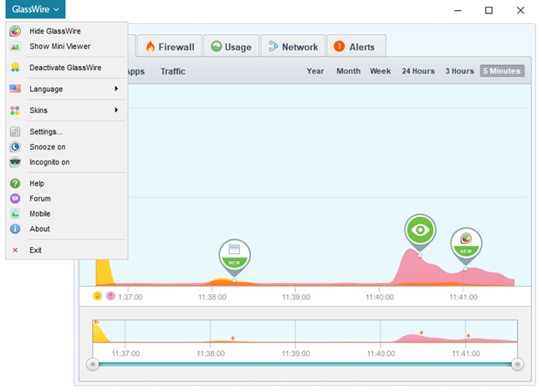This screenshot has width=542, height=392.
Task: Click the blue About info icon
Action: 15,229
